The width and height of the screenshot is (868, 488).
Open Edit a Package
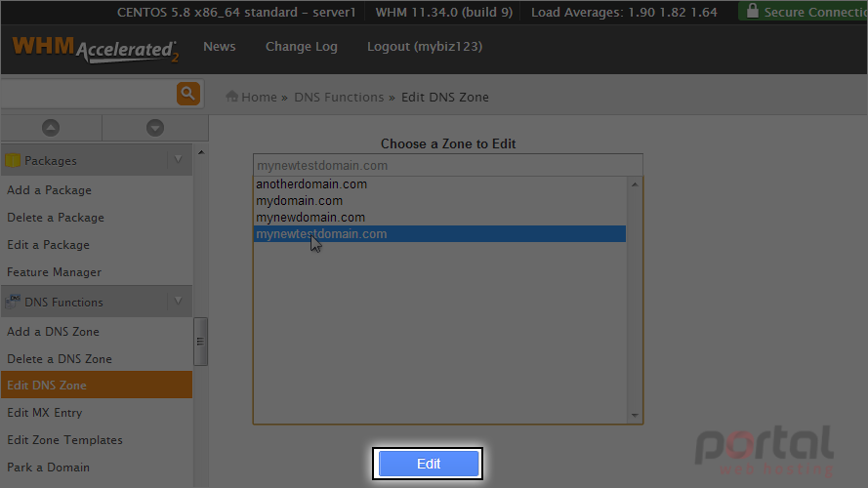point(48,245)
